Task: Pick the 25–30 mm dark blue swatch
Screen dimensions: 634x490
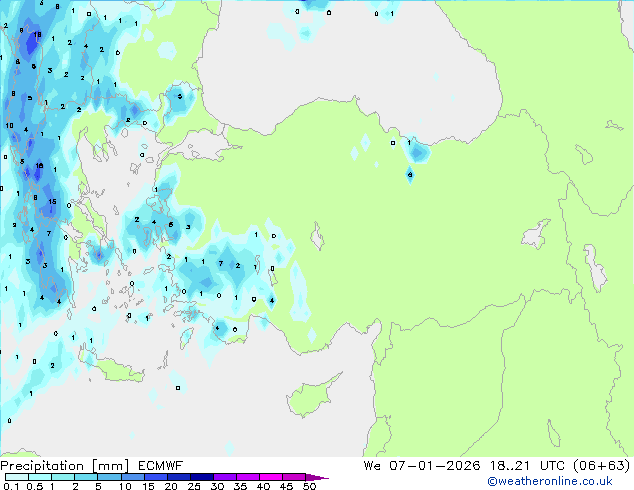Action: (201, 477)
